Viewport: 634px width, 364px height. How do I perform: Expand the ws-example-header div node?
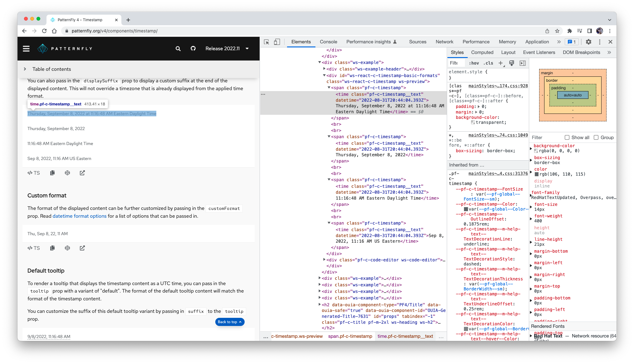pos(324,69)
